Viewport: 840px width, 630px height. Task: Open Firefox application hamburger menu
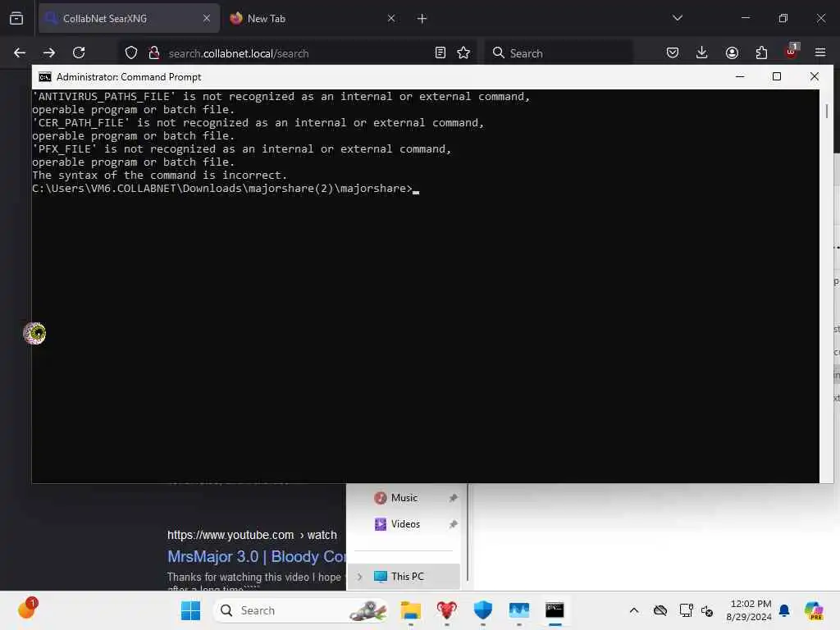coord(820,52)
